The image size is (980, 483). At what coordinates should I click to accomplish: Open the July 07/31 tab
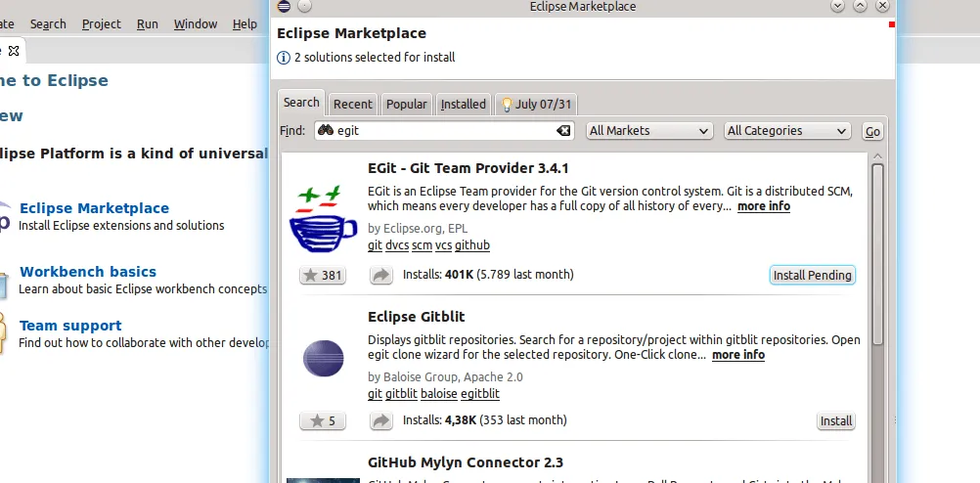(x=537, y=105)
